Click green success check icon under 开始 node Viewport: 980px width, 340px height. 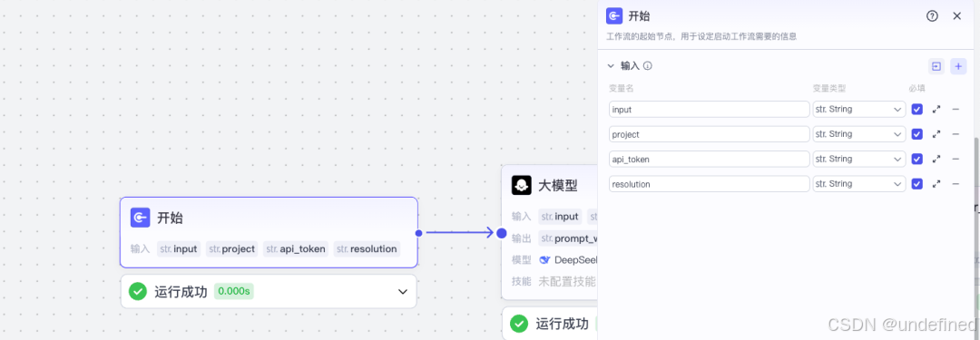[x=138, y=291]
